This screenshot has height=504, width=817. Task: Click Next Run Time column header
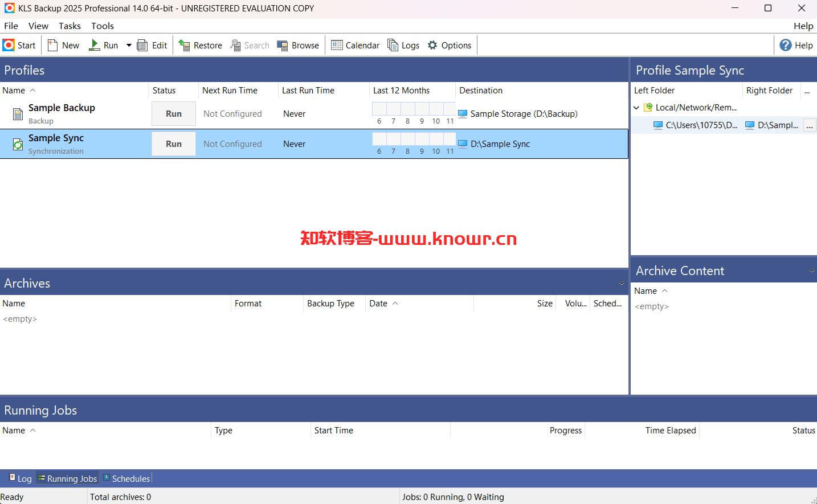click(238, 91)
